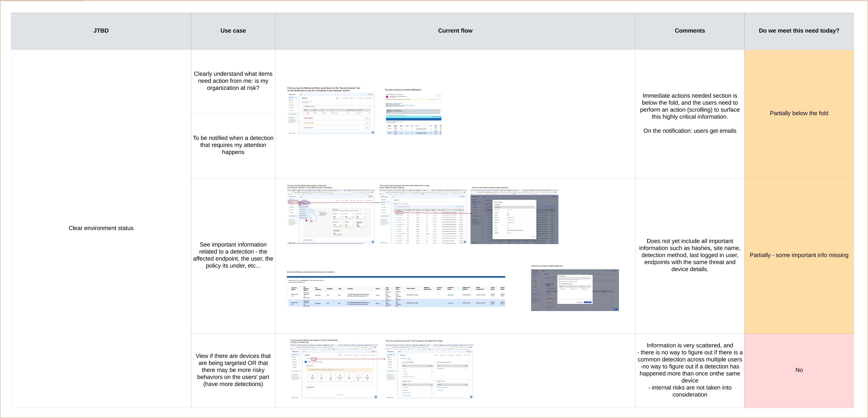Click 'Partially - some important info missing' cell

(798, 255)
